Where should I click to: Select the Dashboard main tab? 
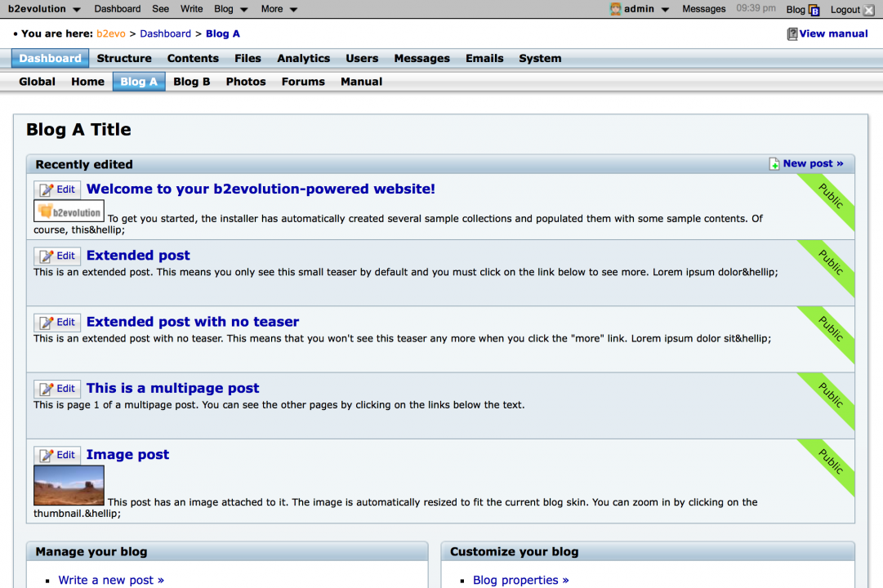click(50, 58)
